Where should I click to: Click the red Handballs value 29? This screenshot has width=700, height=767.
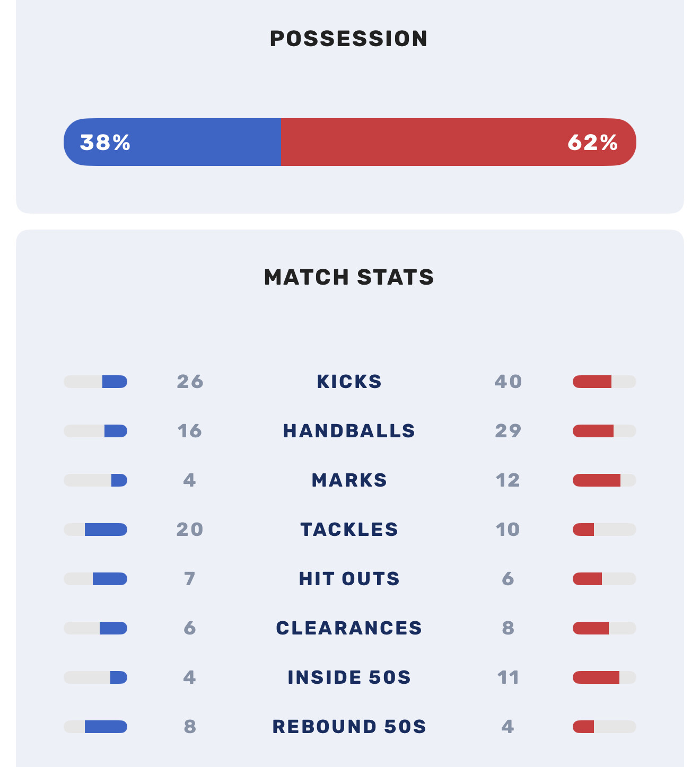pyautogui.click(x=508, y=431)
